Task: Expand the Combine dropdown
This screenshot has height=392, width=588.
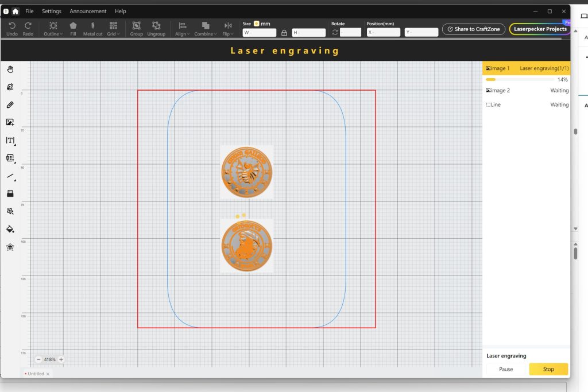Action: pos(205,29)
